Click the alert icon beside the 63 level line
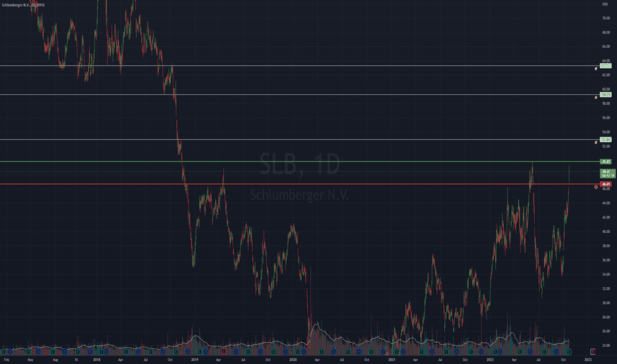Screen dimensions: 617x364 (596, 68)
